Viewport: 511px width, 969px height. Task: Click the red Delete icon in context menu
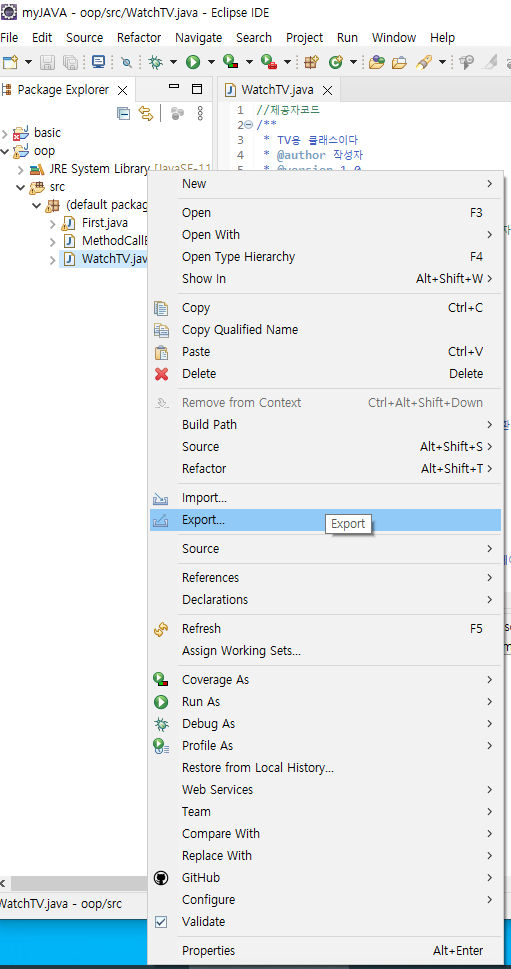[161, 374]
